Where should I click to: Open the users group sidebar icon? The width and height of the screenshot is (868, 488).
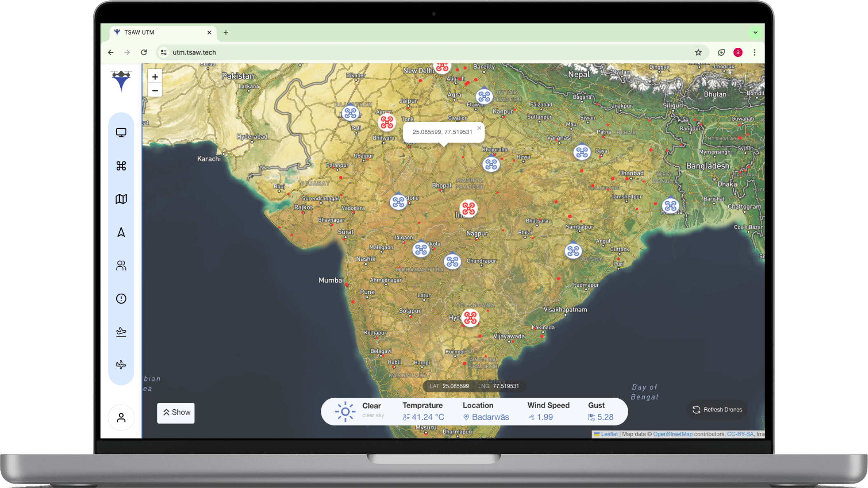pyautogui.click(x=121, y=266)
